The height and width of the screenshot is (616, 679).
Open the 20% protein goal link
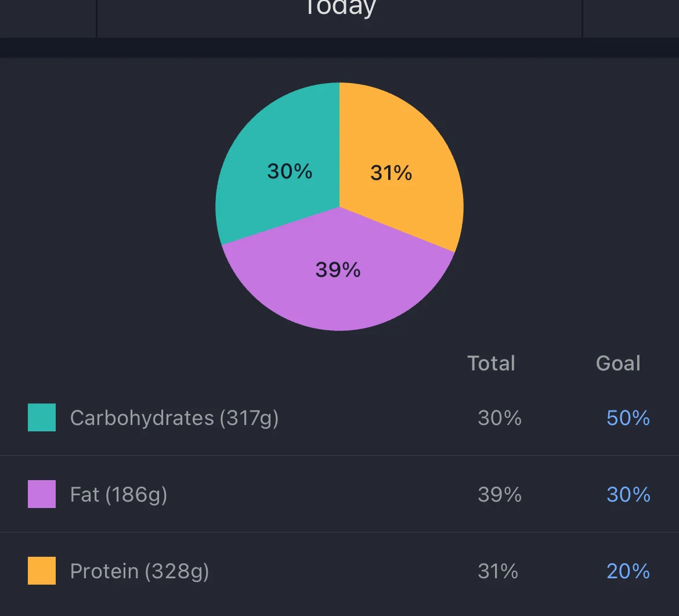point(628,571)
